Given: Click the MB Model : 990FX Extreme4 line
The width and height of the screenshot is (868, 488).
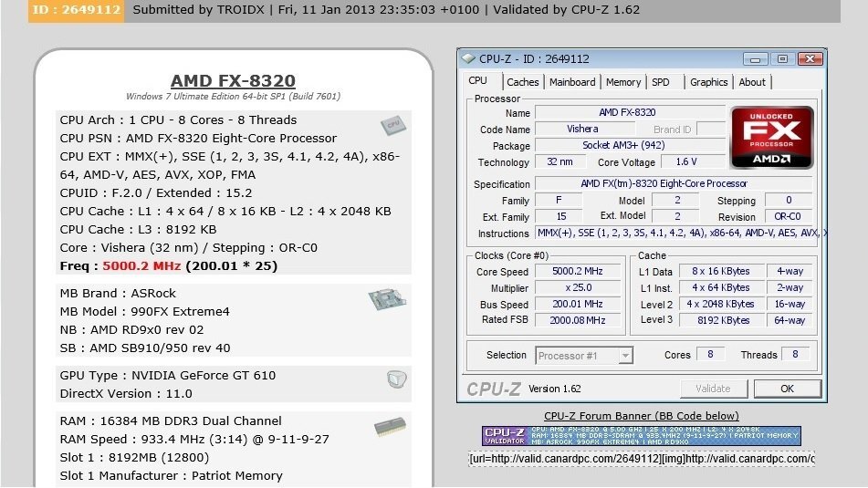Looking at the screenshot, I should (144, 312).
